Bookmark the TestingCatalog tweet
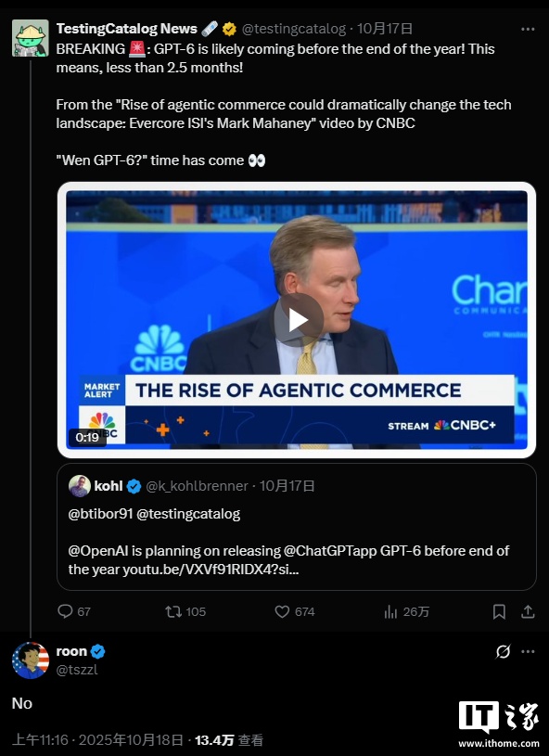Image resolution: width=549 pixels, height=756 pixels. click(499, 611)
